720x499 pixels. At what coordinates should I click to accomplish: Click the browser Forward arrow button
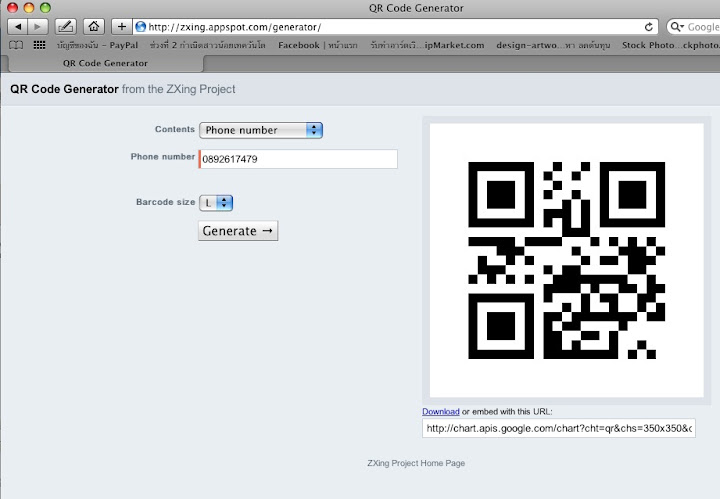(38, 27)
